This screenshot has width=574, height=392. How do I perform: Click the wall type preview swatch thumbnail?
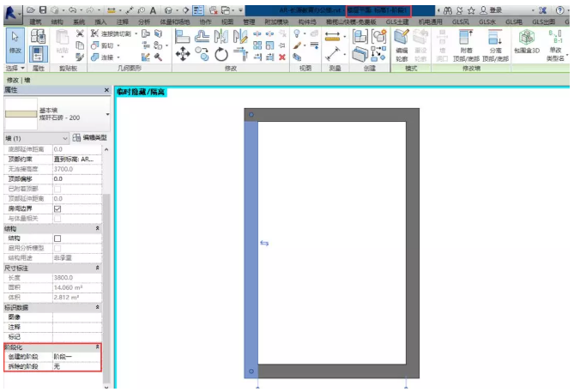coord(21,114)
